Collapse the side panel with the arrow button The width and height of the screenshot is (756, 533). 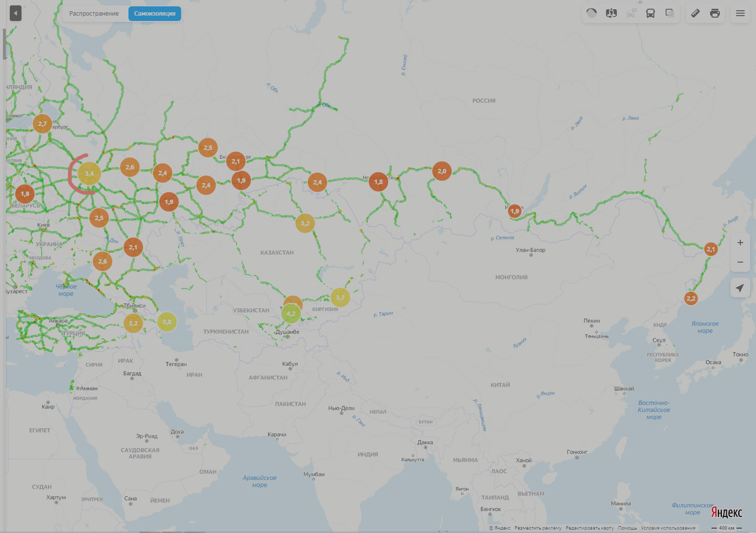click(16, 13)
